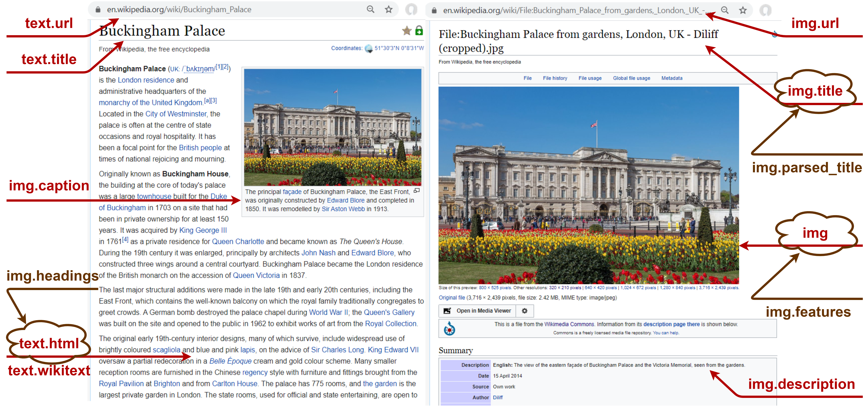Open the Global file usage tab

point(631,78)
